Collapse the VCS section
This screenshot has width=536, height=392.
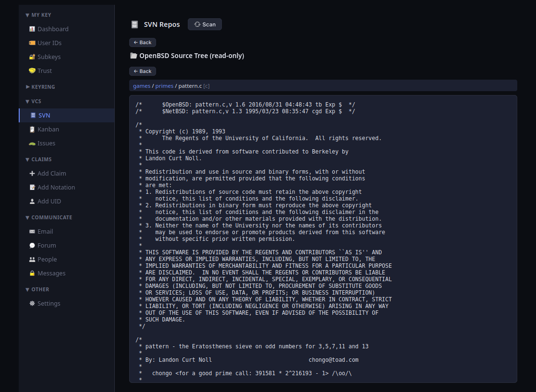[x=34, y=101]
